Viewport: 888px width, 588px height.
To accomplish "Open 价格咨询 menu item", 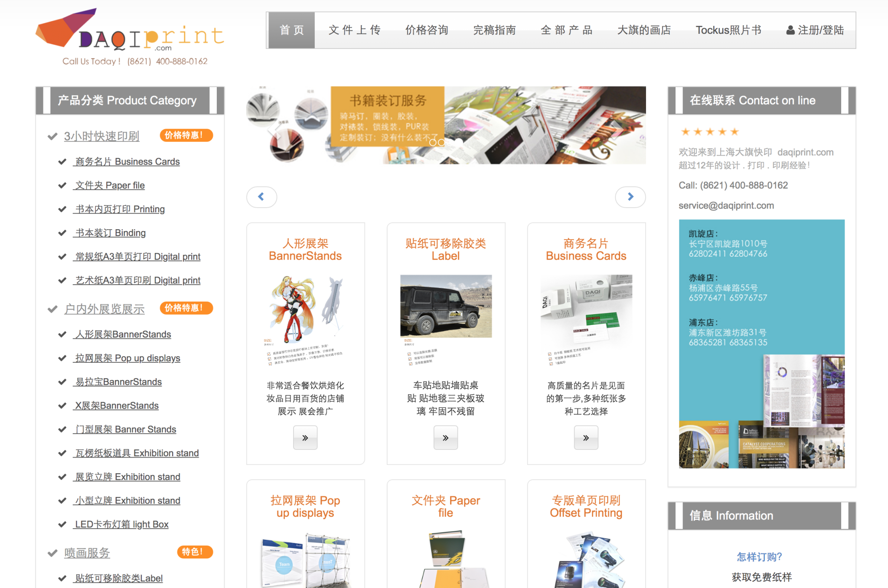I will (427, 30).
